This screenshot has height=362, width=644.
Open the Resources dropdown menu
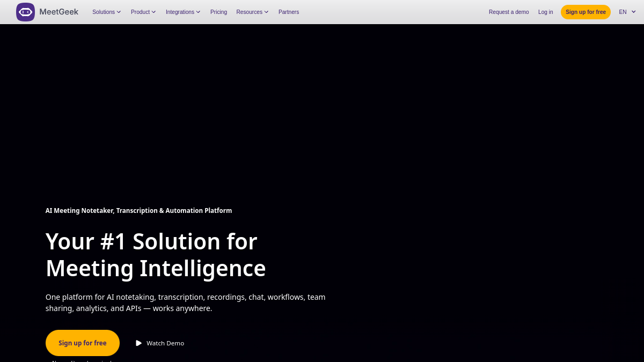[x=252, y=12]
